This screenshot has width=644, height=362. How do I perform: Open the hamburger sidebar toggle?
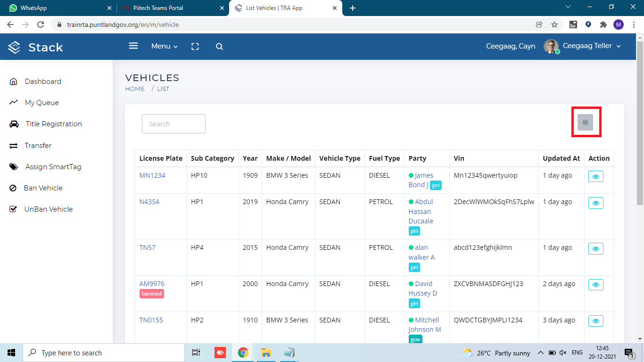click(x=133, y=46)
